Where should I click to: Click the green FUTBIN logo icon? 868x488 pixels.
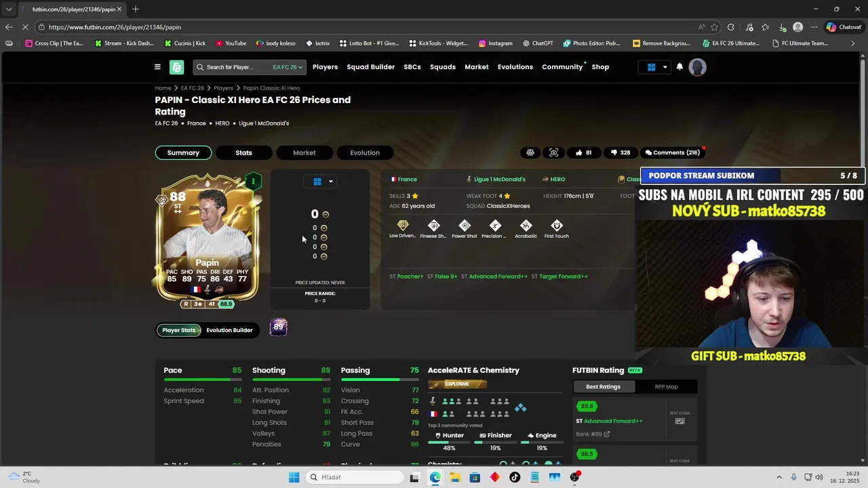pyautogui.click(x=176, y=67)
